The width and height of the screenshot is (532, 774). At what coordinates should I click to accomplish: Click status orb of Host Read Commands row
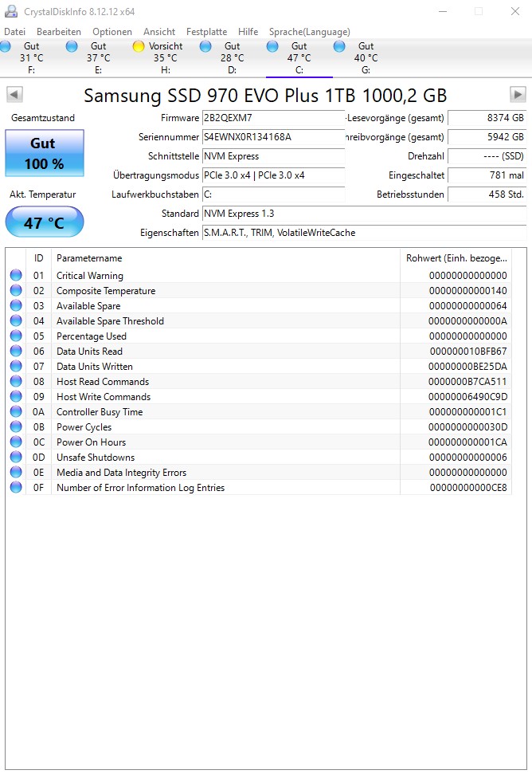pos(16,382)
